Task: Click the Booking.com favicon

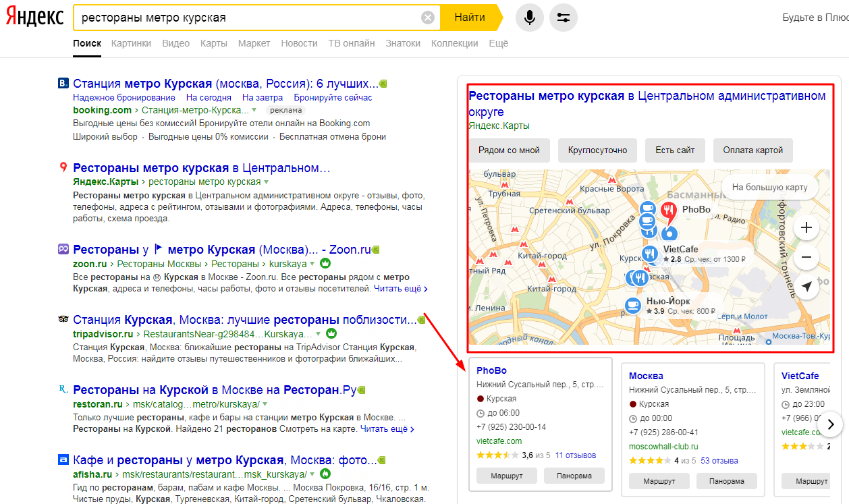Action: point(63,84)
